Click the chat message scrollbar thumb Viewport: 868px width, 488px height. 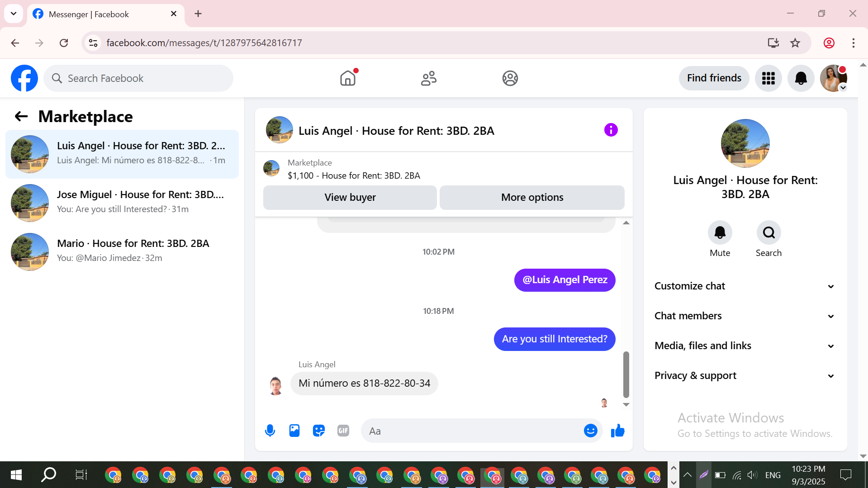(x=626, y=375)
